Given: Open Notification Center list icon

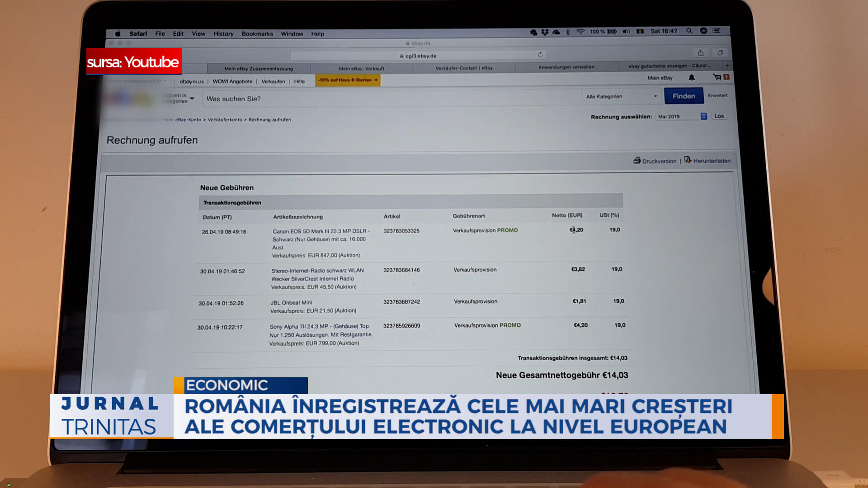Looking at the screenshot, I should point(717,31).
